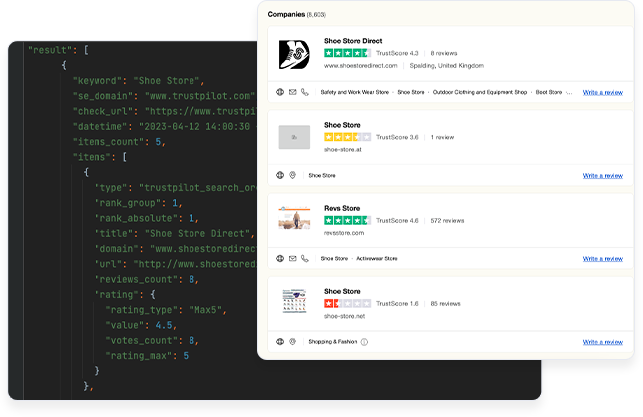Image resolution: width=643 pixels, height=417 pixels.
Task: Click the "reviews_count": 8 line in code
Action: tap(147, 279)
